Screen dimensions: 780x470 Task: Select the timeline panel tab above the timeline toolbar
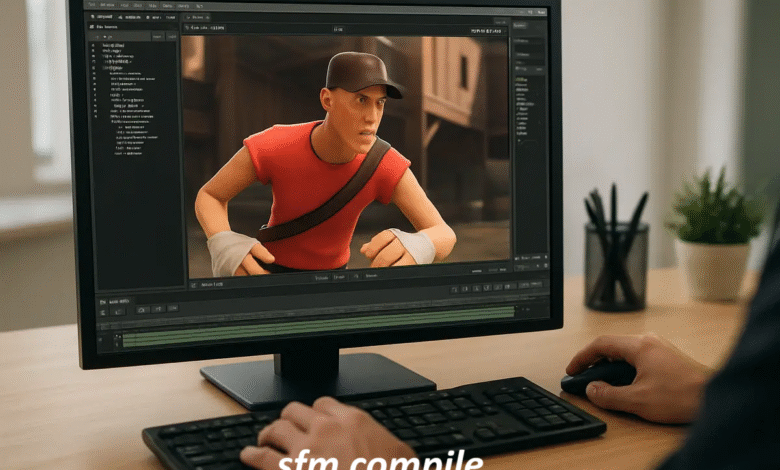116,301
